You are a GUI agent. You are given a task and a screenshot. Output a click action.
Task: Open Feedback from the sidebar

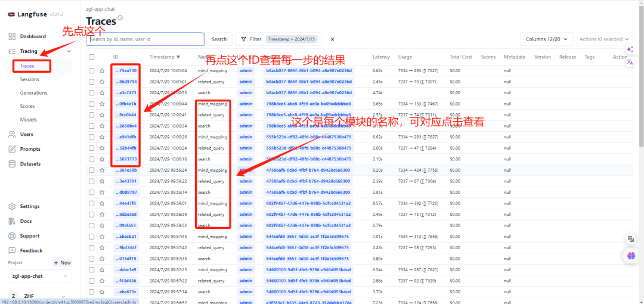point(31,250)
